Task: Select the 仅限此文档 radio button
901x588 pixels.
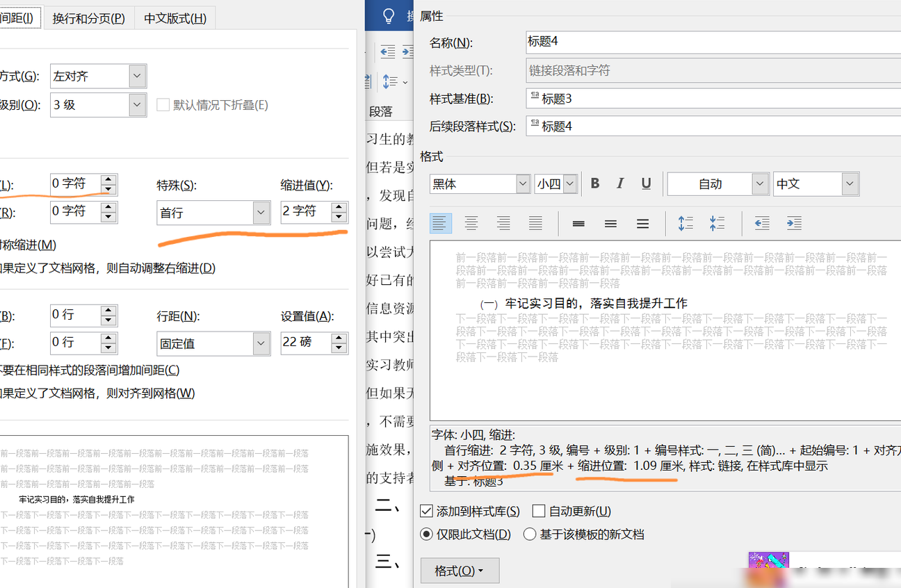Action: pos(426,534)
